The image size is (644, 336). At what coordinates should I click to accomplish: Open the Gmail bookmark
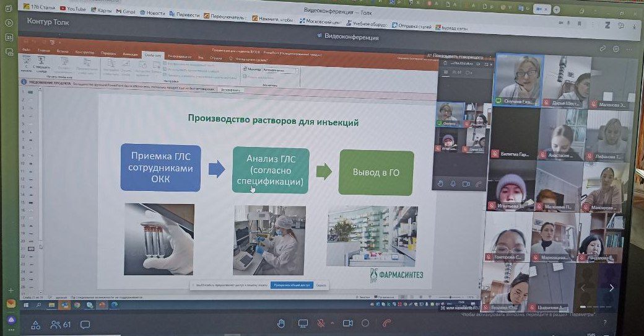coord(126,12)
